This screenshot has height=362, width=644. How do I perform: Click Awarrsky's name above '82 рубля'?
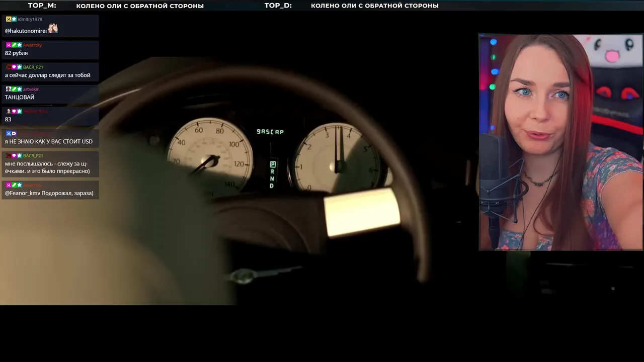click(32, 45)
